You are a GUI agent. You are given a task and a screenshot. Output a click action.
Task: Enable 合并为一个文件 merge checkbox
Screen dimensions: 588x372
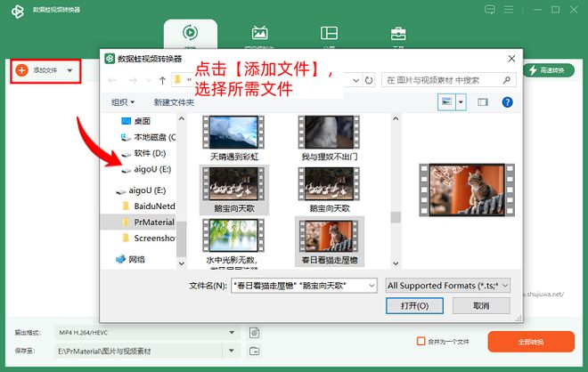point(421,341)
